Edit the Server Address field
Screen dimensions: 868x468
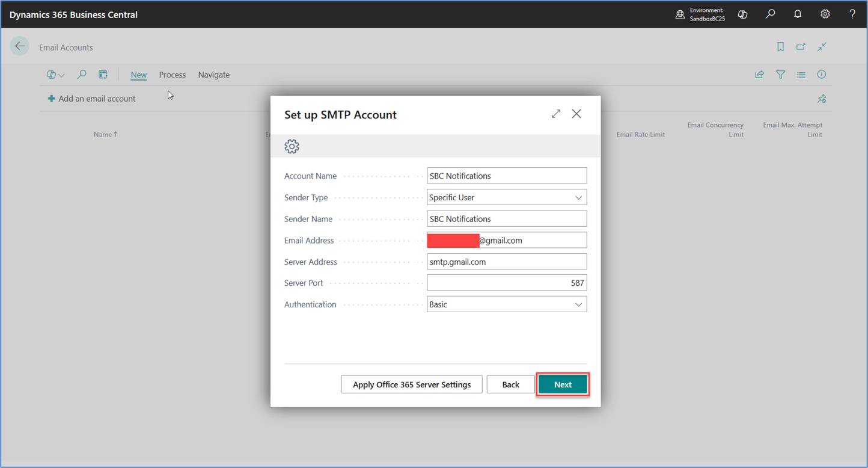pyautogui.click(x=507, y=262)
